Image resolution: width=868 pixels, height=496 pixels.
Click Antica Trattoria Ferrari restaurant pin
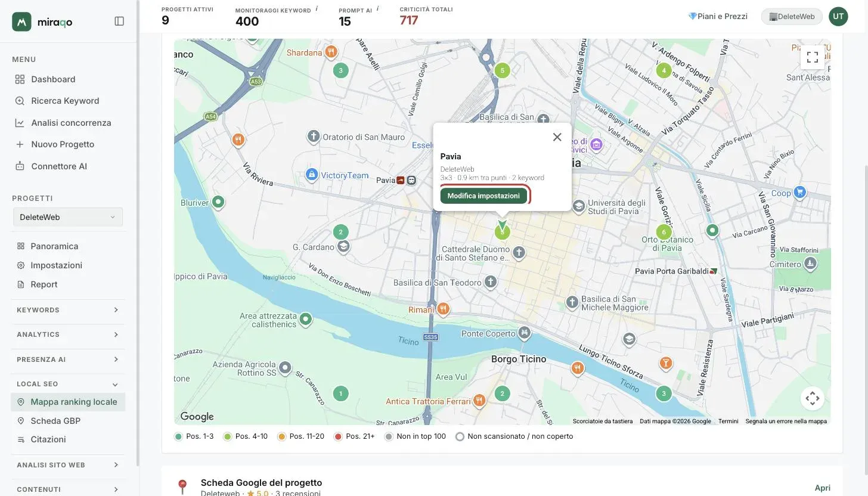click(x=479, y=400)
